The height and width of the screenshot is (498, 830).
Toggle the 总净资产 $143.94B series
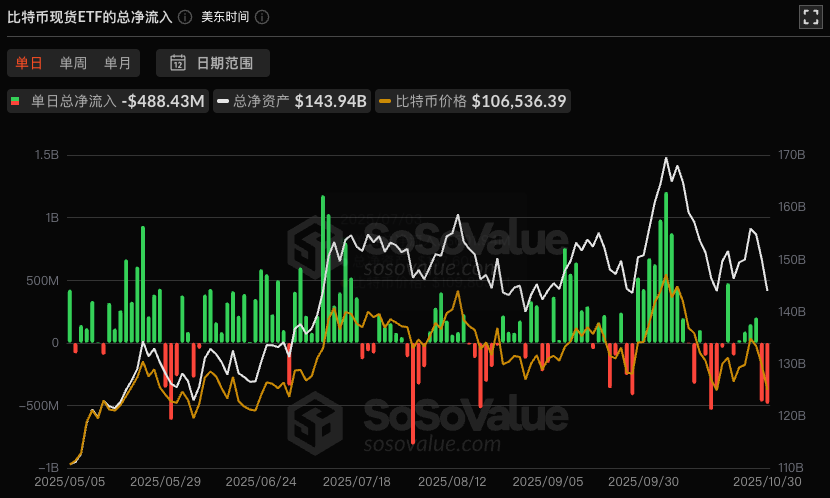click(292, 101)
